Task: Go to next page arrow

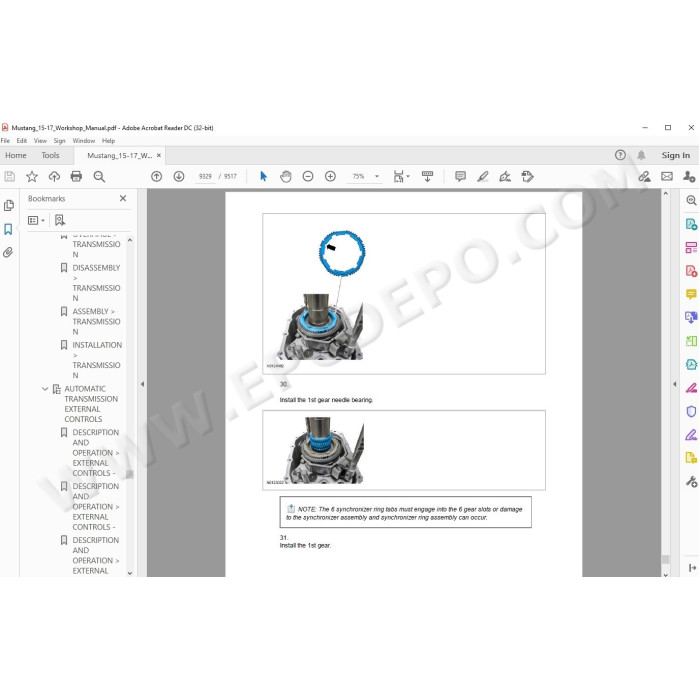Action: coord(179,176)
